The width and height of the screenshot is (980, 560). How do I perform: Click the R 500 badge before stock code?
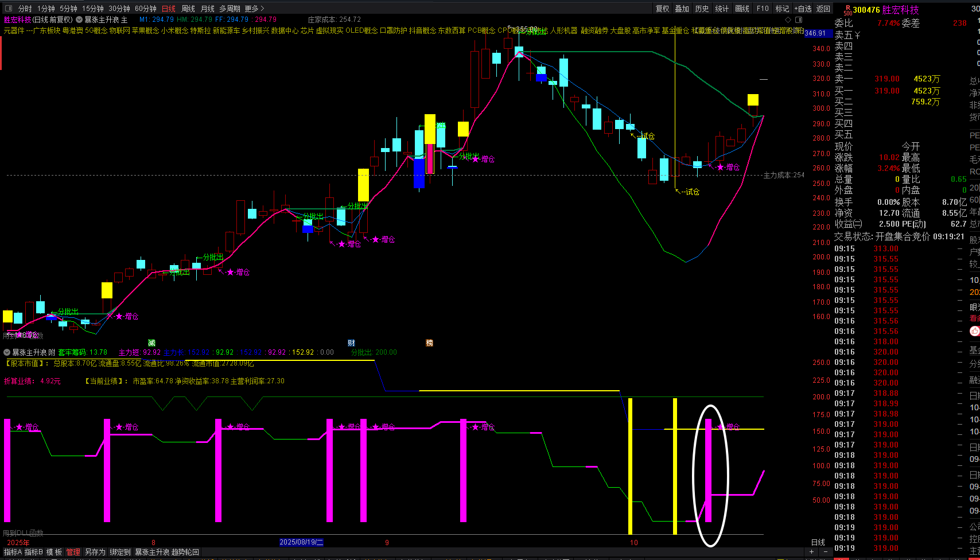click(847, 10)
